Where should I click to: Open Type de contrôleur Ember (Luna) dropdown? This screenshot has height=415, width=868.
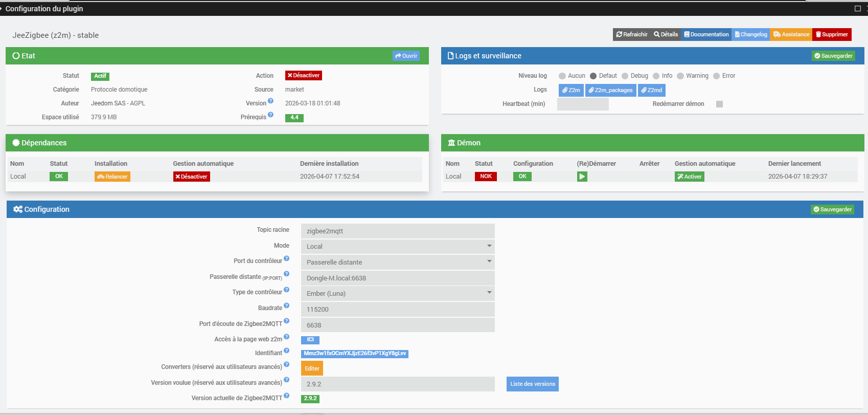(398, 293)
